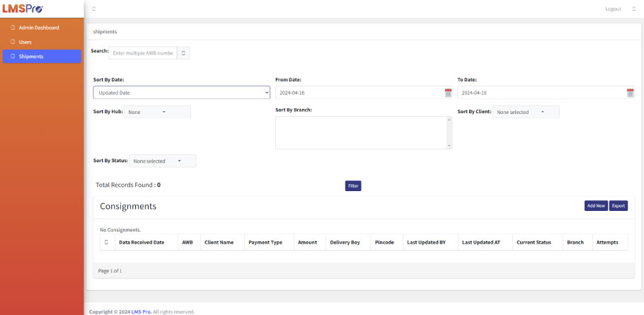
Task: Click the search button beside AWB input
Action: [183, 53]
